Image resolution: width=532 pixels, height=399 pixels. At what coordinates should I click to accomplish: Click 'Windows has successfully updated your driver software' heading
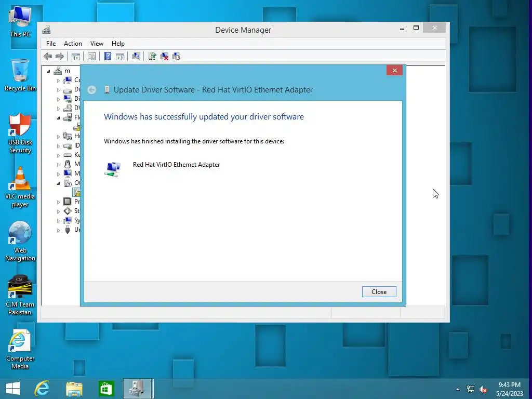coord(204,117)
